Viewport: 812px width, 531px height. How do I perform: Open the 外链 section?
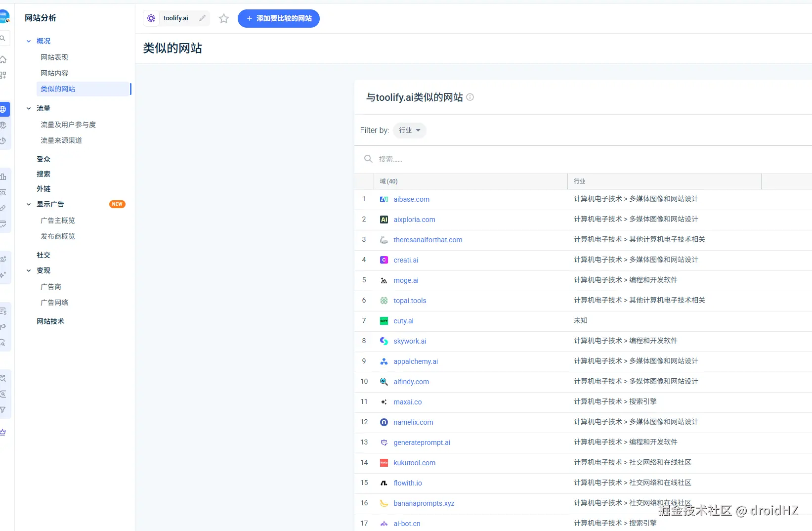point(43,189)
